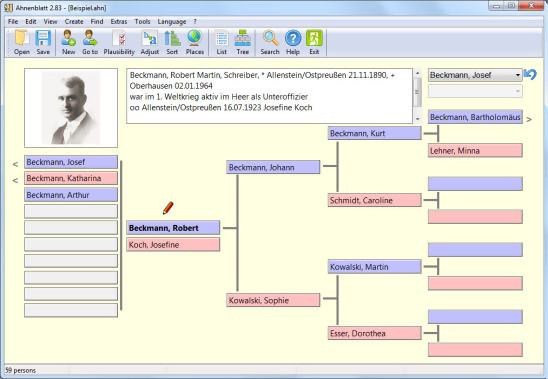
Task: Select grandfather Kowalski, Martin
Action: 374,267
